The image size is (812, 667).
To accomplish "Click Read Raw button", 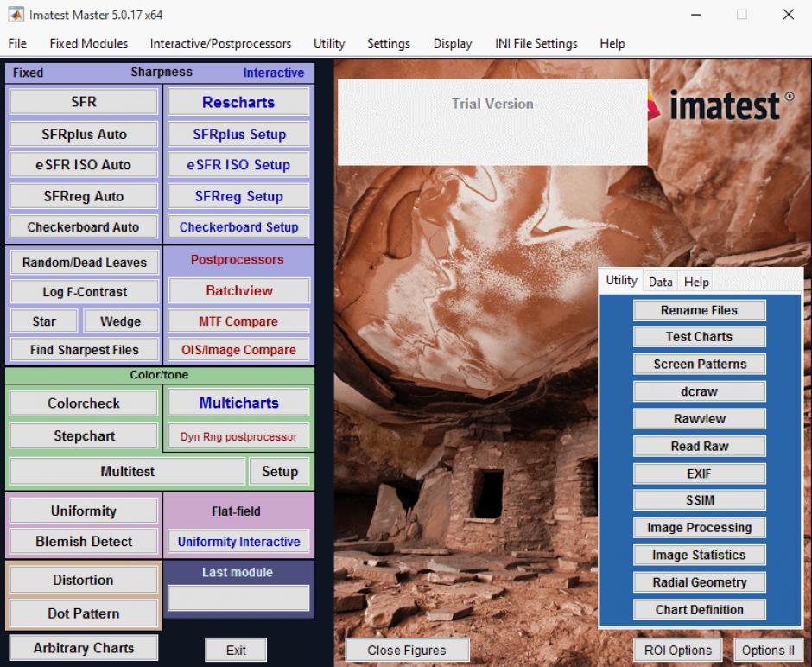I will click(x=699, y=447).
